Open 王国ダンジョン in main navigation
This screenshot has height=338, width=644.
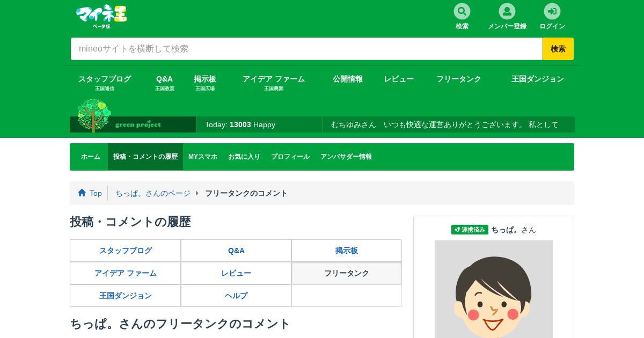pyautogui.click(x=538, y=79)
